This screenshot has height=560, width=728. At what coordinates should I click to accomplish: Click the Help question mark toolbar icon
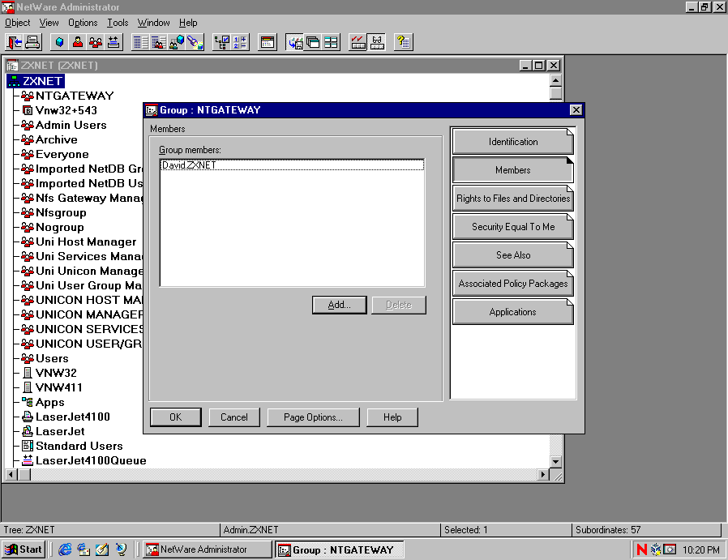tap(403, 42)
